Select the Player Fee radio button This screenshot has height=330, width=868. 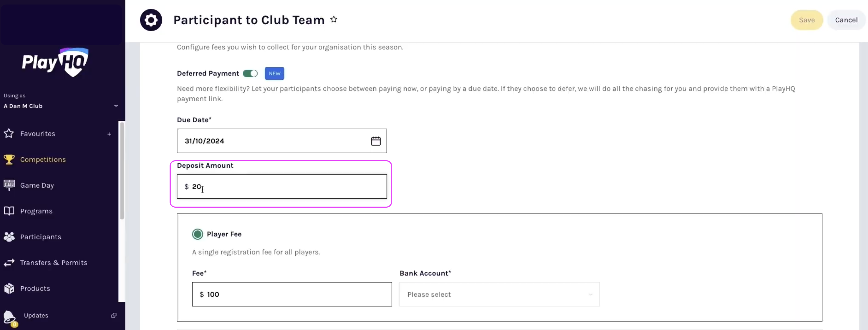(x=197, y=234)
